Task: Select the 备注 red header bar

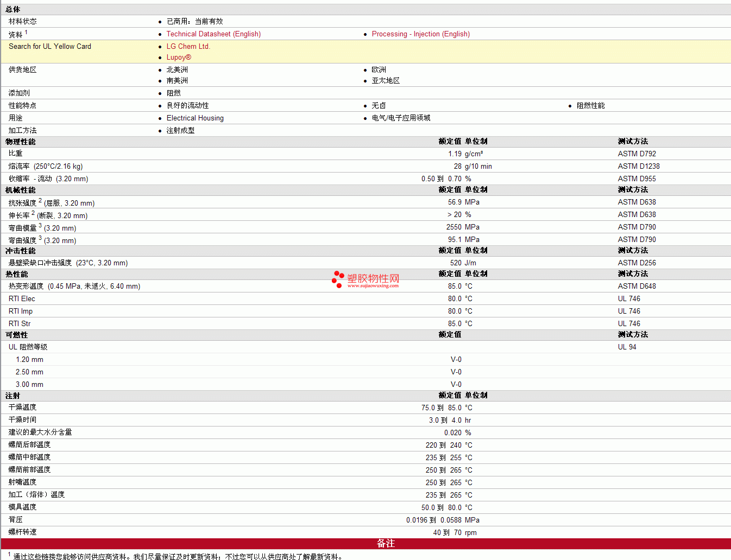Action: click(365, 543)
